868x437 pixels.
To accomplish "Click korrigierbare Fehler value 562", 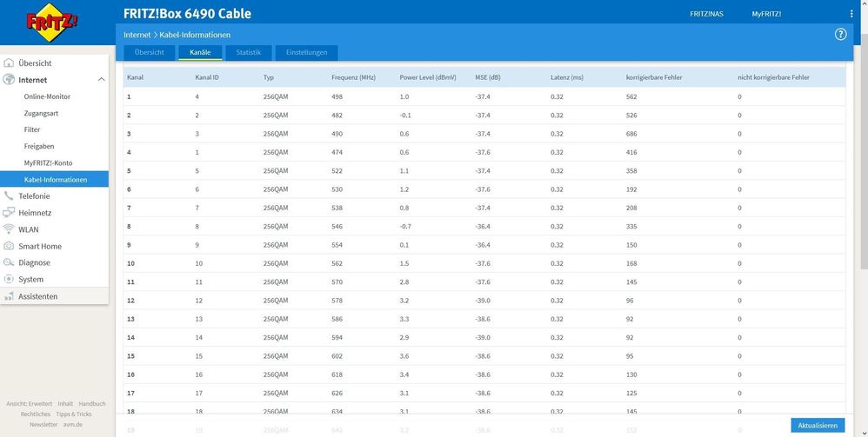I will tap(631, 96).
